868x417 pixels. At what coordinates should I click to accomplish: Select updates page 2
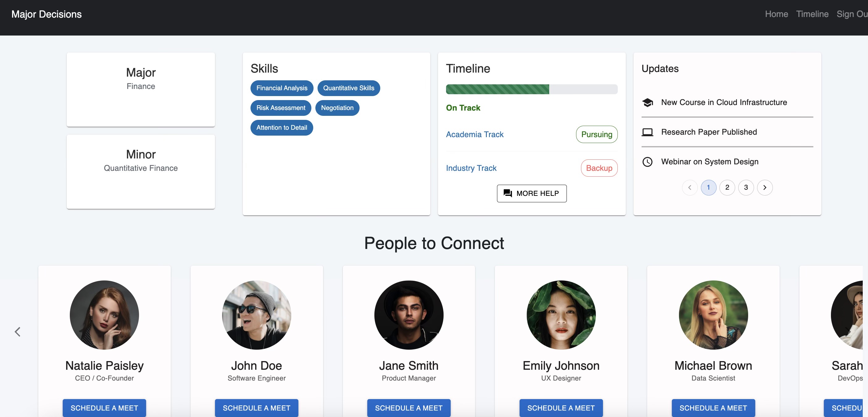(x=727, y=187)
